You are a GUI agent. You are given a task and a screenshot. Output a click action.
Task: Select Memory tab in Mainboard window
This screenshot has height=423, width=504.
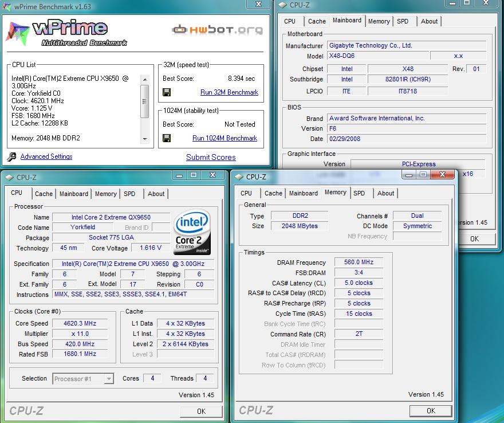point(379,21)
